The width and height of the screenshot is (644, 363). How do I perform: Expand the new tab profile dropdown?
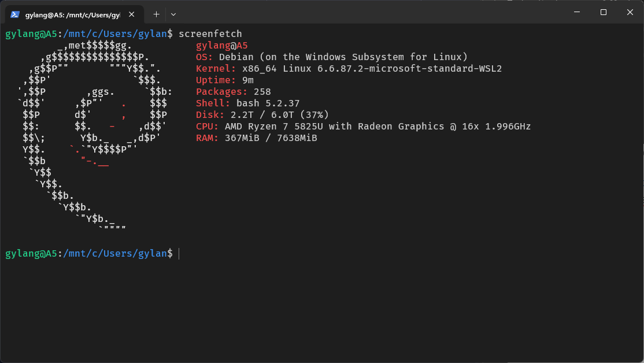(x=173, y=14)
